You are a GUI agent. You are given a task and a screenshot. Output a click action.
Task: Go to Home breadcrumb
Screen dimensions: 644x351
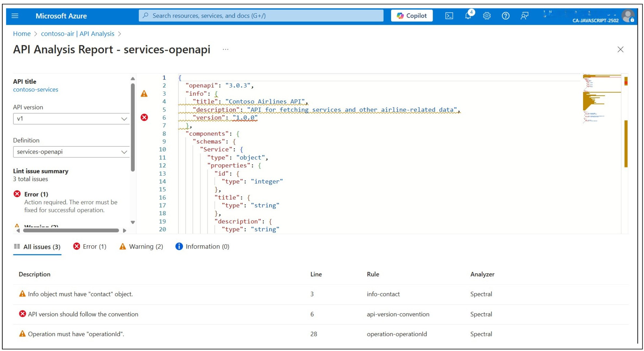point(22,34)
